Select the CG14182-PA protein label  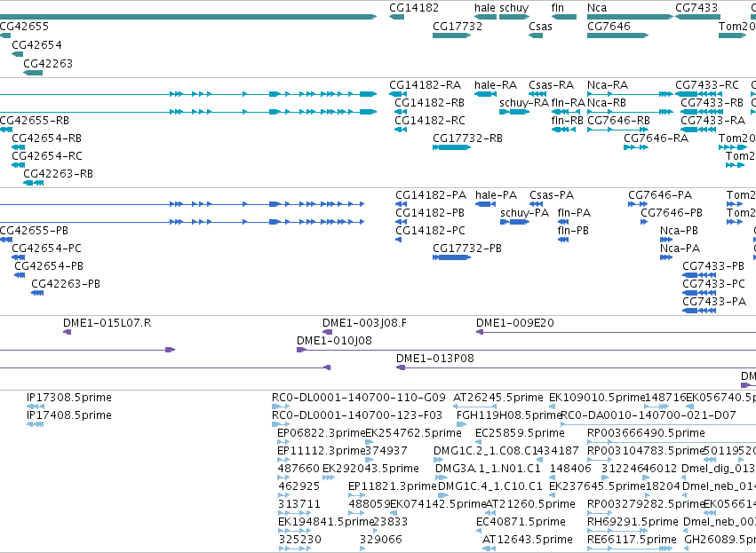point(431,195)
